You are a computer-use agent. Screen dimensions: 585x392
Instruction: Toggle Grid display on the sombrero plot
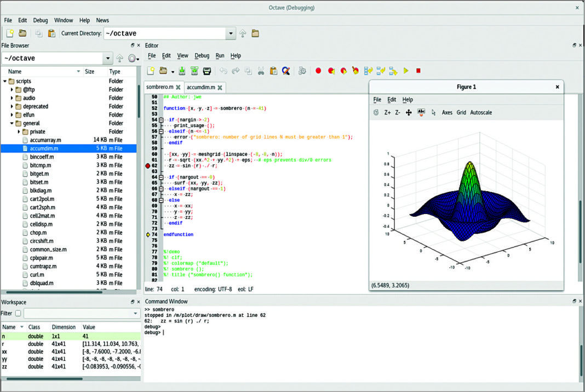[462, 112]
